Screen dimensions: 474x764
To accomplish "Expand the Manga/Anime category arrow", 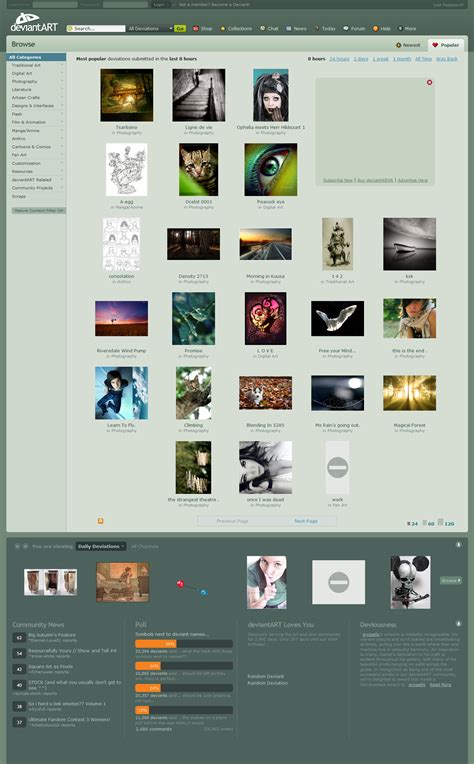I will [x=62, y=131].
